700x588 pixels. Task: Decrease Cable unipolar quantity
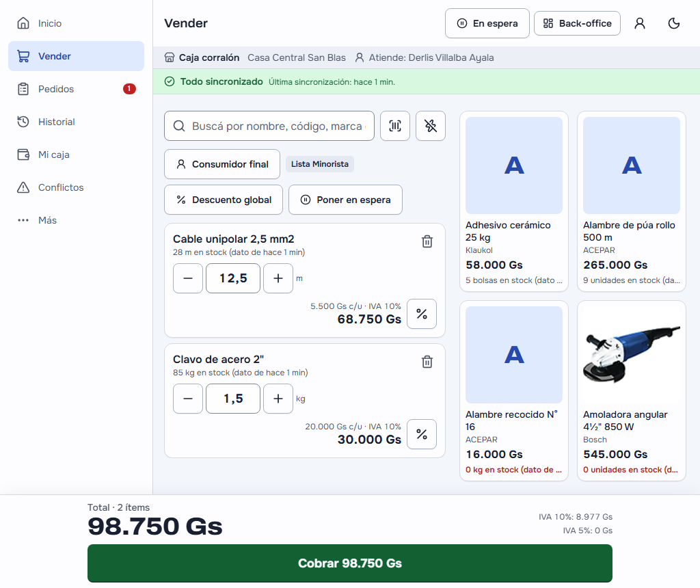pyautogui.click(x=188, y=278)
